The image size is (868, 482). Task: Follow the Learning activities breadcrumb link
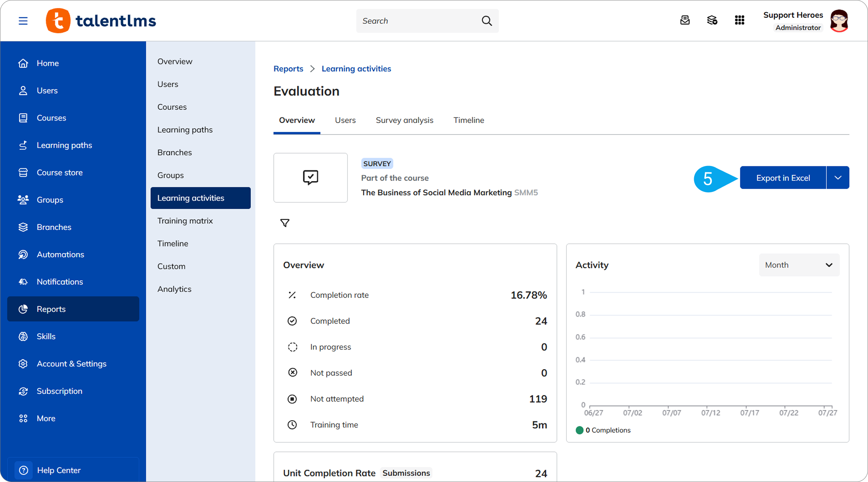point(356,69)
